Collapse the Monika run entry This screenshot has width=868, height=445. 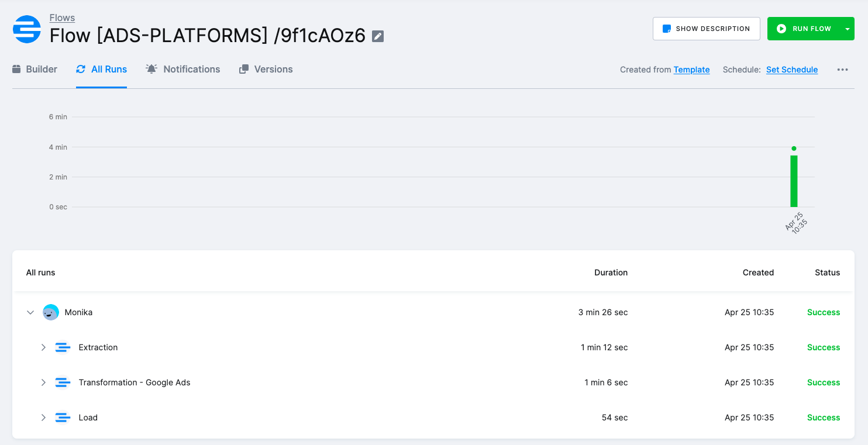pyautogui.click(x=30, y=312)
